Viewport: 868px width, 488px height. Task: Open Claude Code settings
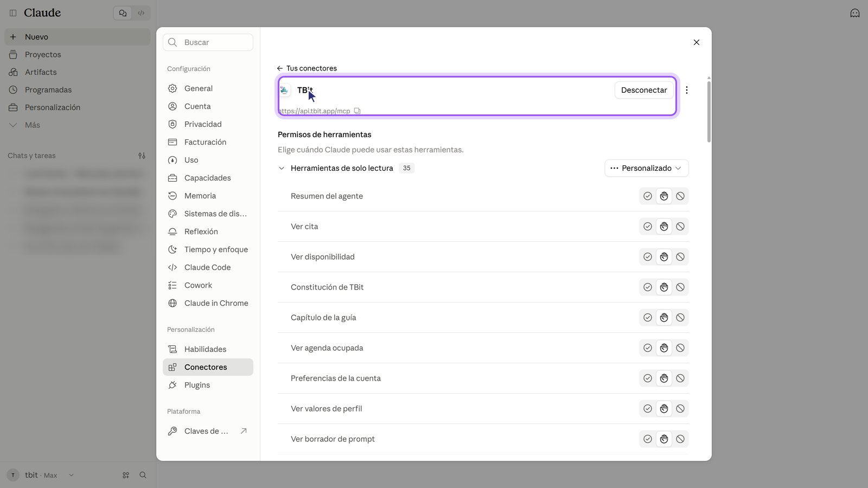click(x=208, y=267)
